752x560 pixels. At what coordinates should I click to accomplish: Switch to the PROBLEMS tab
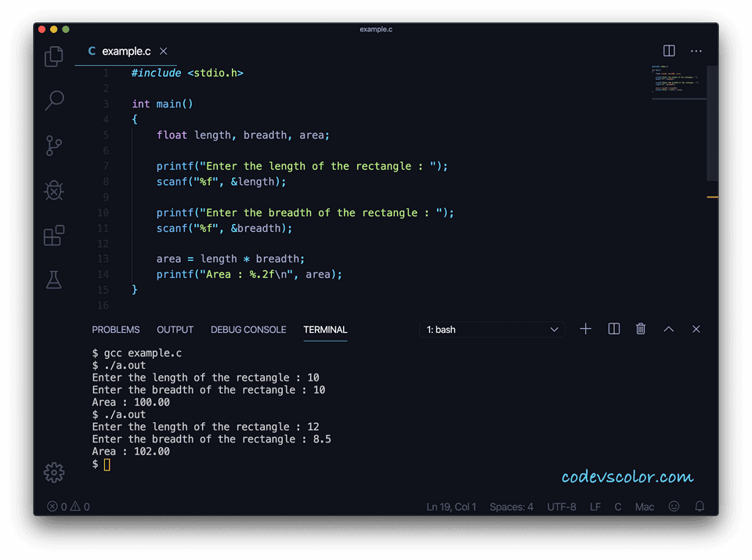(116, 330)
